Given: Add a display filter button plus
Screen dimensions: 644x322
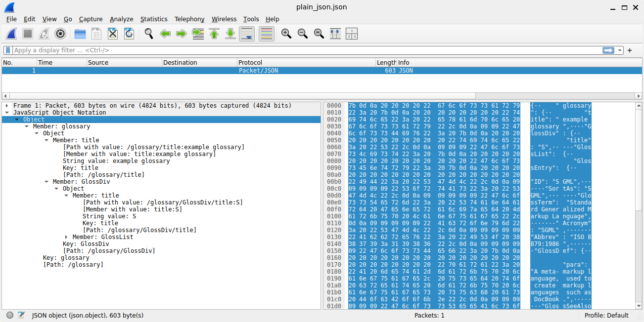Looking at the screenshot, I should (x=630, y=50).
